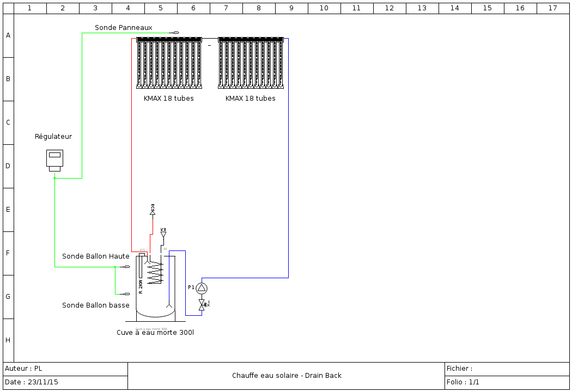
Task: Click the 'Chauffe eau solaire - Drain Back' title
Action: point(287,376)
